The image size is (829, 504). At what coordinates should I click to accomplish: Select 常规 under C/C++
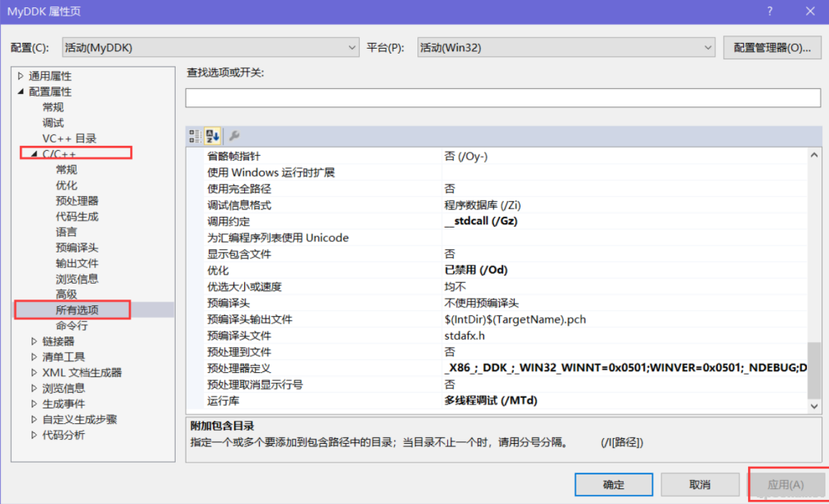[67, 170]
